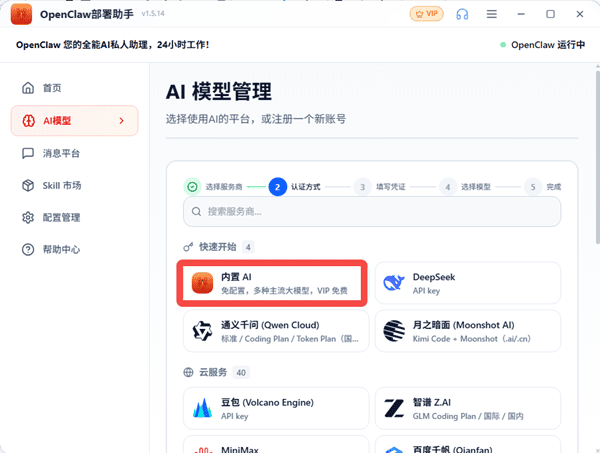
Task: Click the globe icon beside 云服务
Action: pyautogui.click(x=188, y=372)
